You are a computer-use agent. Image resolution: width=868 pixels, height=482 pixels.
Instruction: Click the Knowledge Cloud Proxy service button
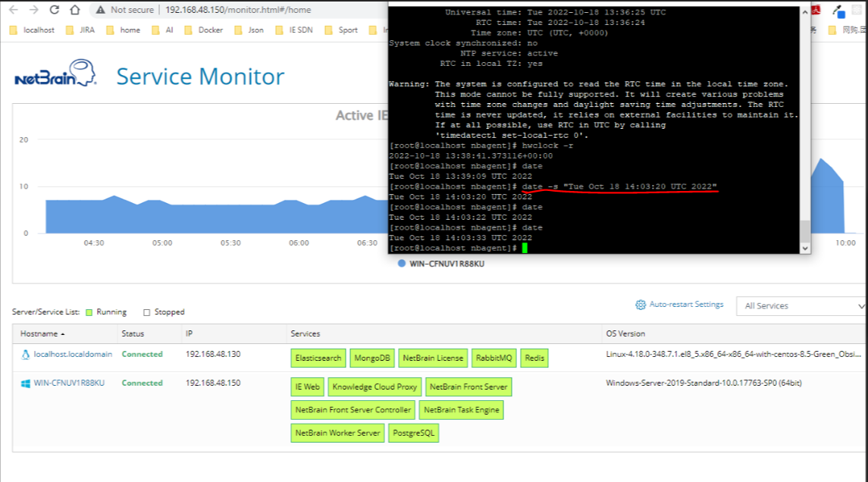374,387
